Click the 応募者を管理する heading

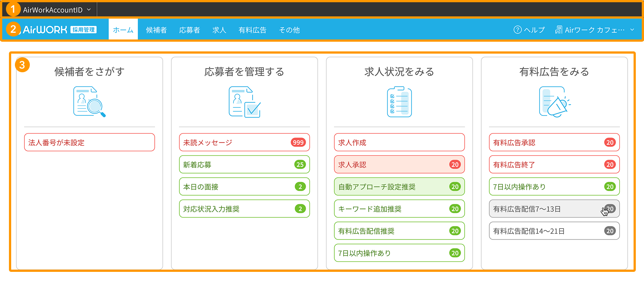coord(244,71)
